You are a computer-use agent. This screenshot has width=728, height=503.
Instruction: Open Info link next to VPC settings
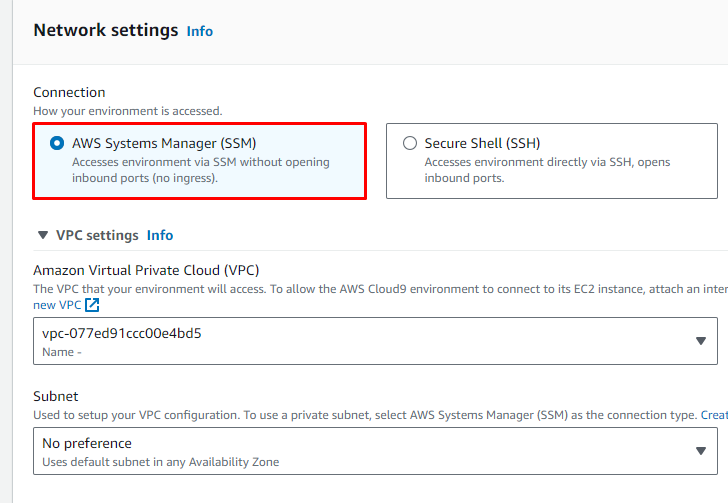click(x=160, y=235)
